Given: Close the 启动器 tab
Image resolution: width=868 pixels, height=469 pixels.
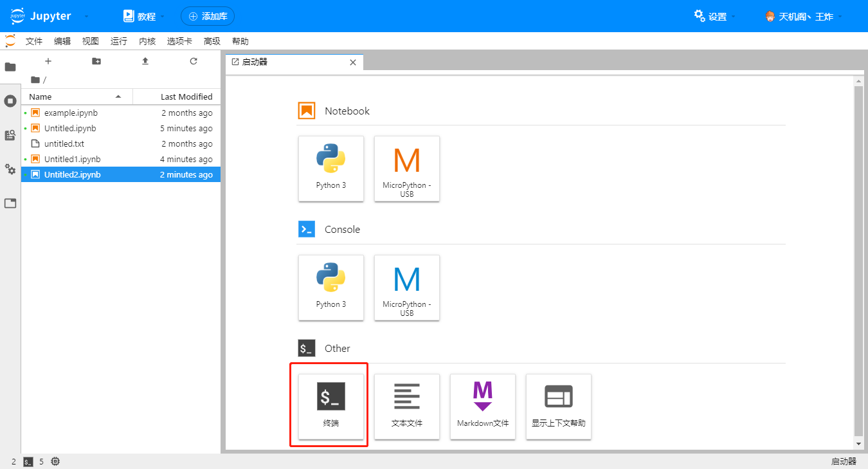Looking at the screenshot, I should point(352,62).
